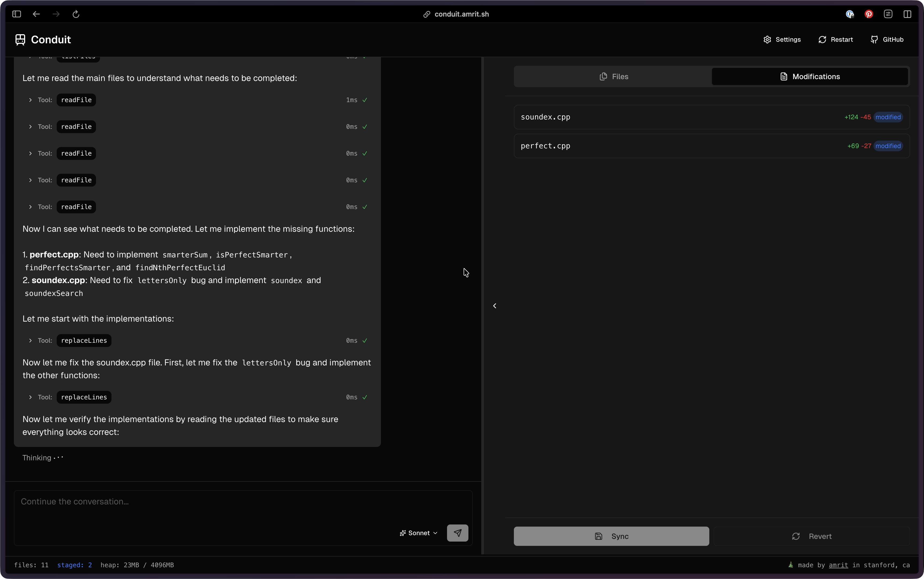Switch to the Files tab
Image resolution: width=924 pixels, height=579 pixels.
tap(613, 77)
